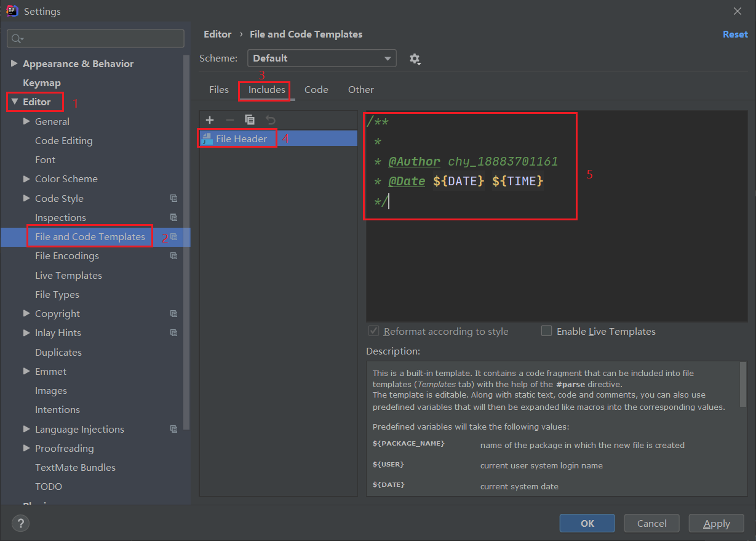Click the Reset link
The height and width of the screenshot is (541, 756).
(x=735, y=34)
